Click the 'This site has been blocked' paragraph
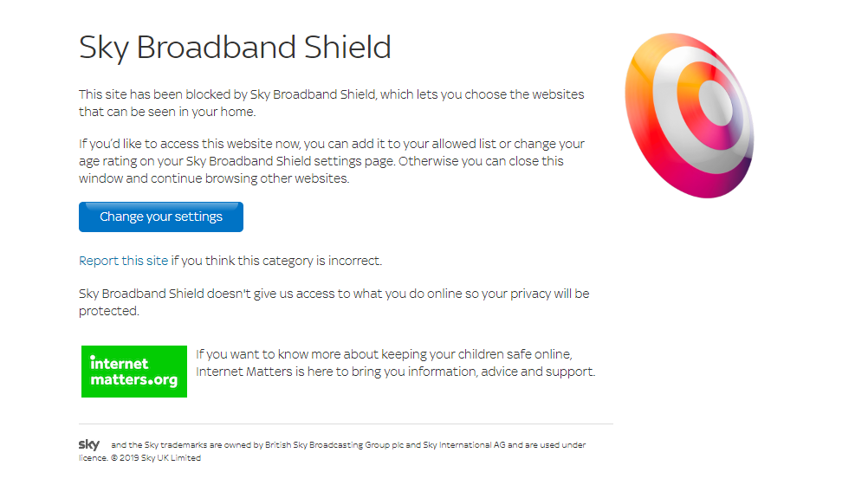 coord(331,103)
